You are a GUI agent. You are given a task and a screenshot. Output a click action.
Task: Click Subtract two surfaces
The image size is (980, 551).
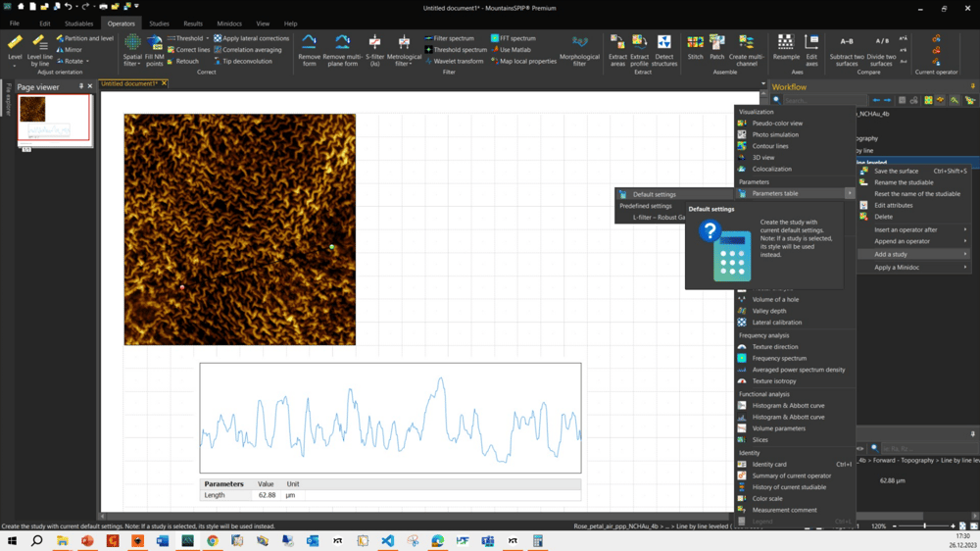(847, 50)
